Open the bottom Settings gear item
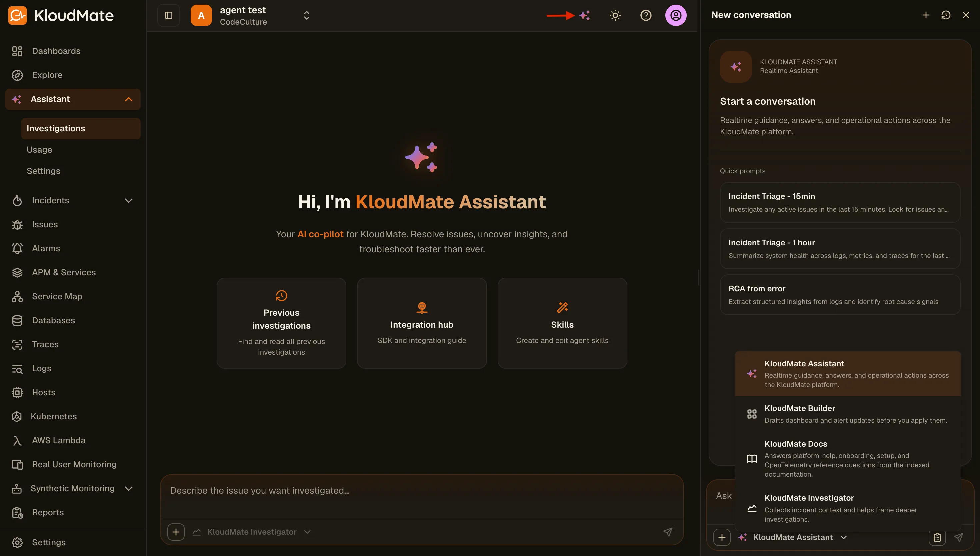The image size is (980, 556). tap(73, 542)
